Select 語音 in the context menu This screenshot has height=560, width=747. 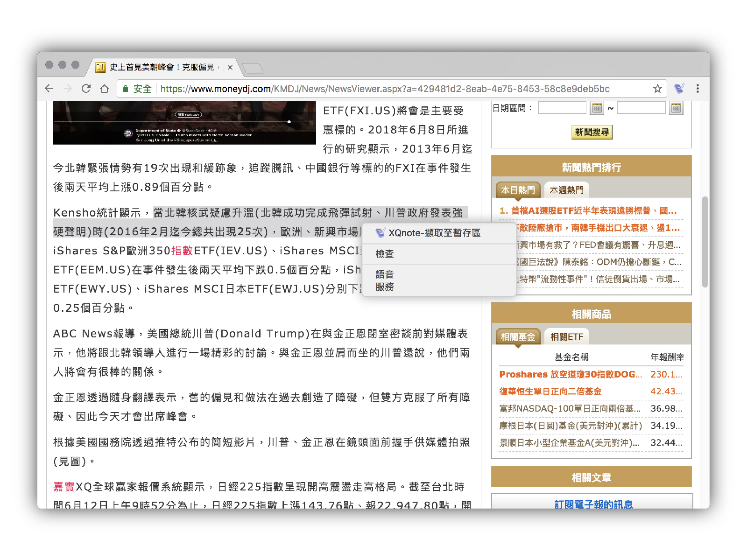[x=439, y=274]
